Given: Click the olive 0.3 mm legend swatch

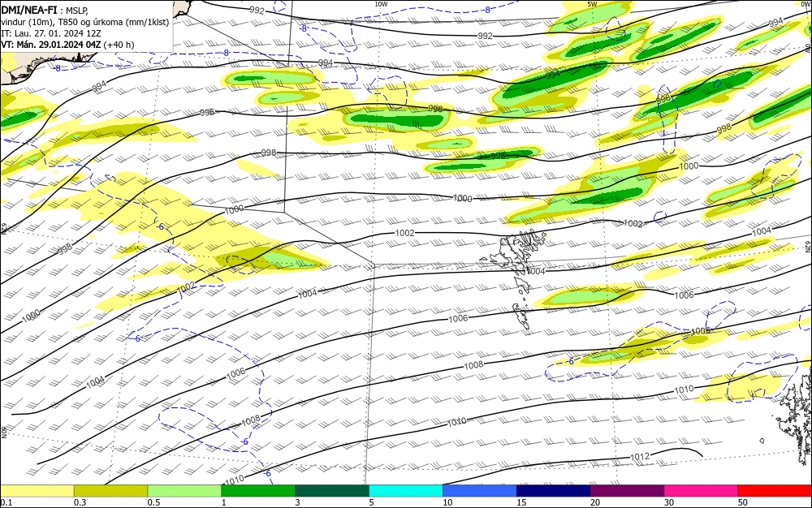Looking at the screenshot, I should (110, 491).
